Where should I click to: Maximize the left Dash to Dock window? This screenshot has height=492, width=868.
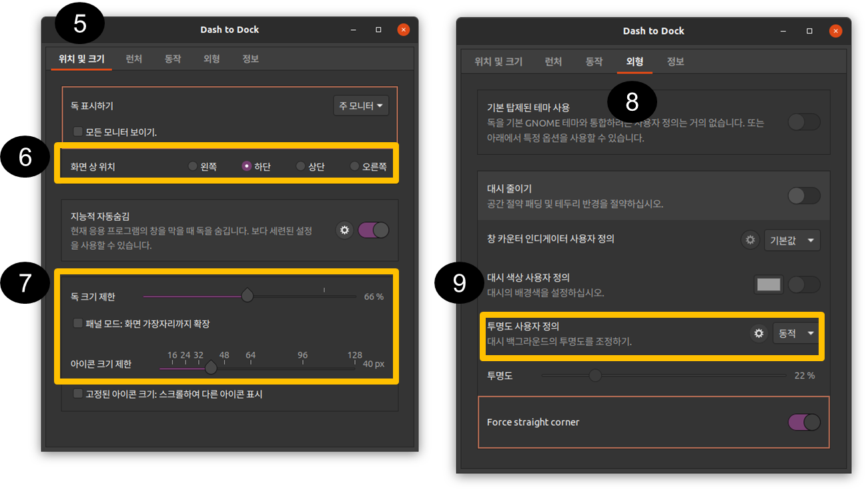(378, 29)
